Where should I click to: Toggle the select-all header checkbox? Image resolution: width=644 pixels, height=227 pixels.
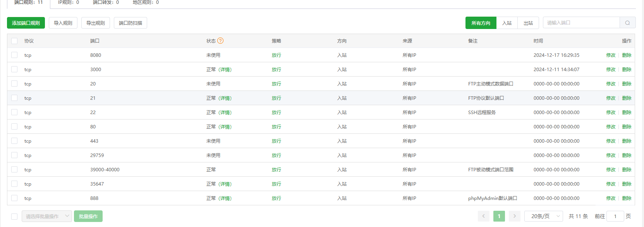coord(14,41)
